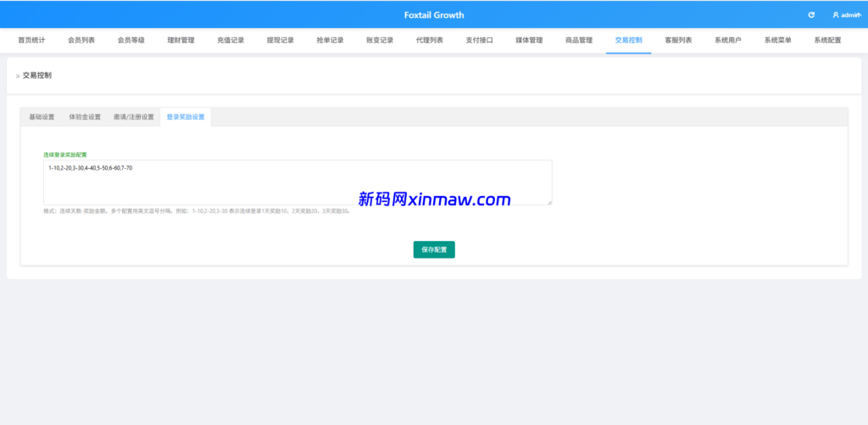Open 提现记录 page
The image size is (868, 425).
click(280, 41)
